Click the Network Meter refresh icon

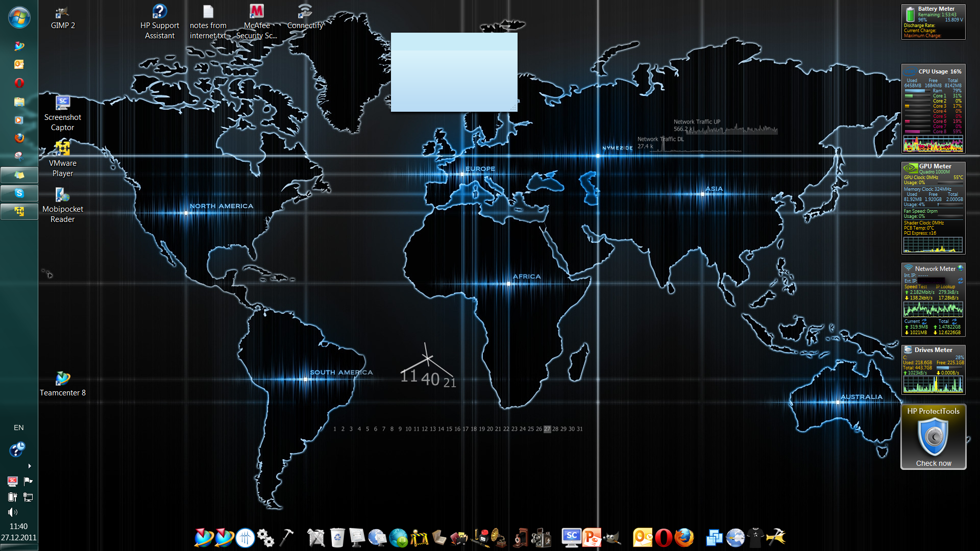pyautogui.click(x=960, y=281)
